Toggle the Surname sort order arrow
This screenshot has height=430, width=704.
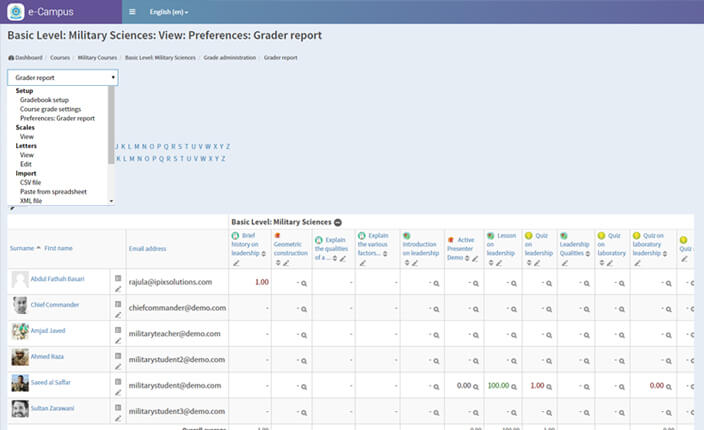[x=39, y=248]
